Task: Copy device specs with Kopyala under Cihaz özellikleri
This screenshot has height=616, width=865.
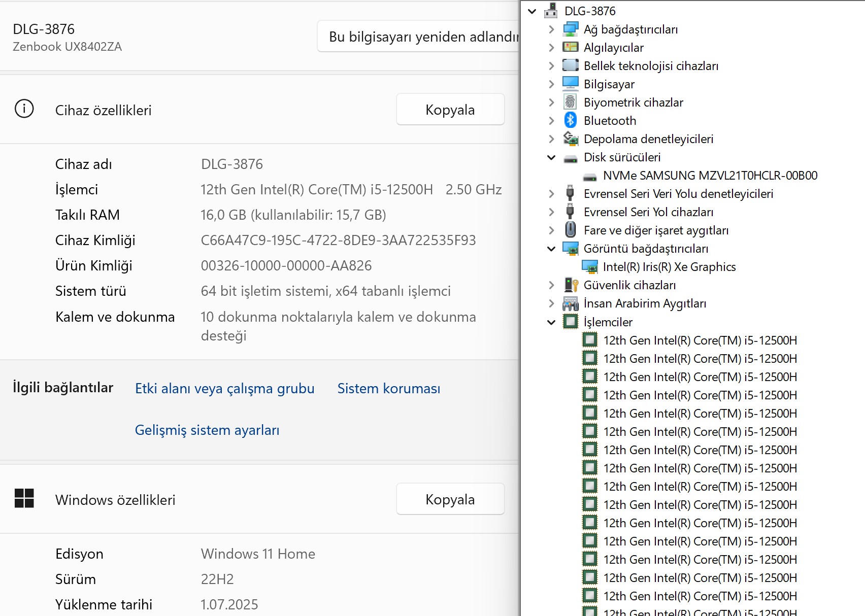Action: tap(450, 110)
